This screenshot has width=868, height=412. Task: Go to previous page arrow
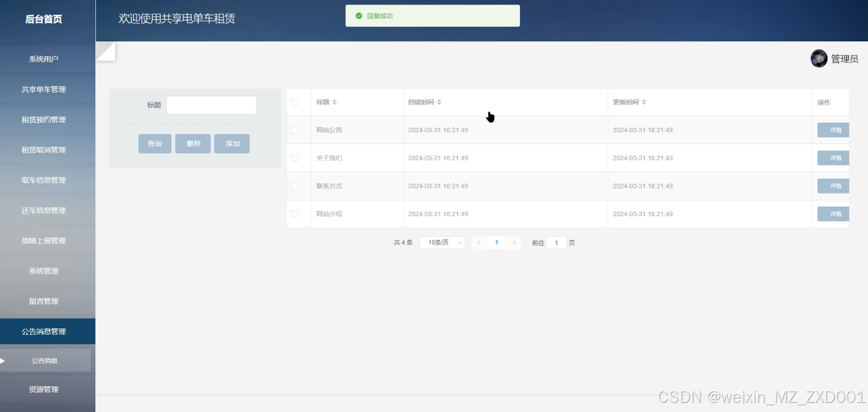(x=479, y=243)
